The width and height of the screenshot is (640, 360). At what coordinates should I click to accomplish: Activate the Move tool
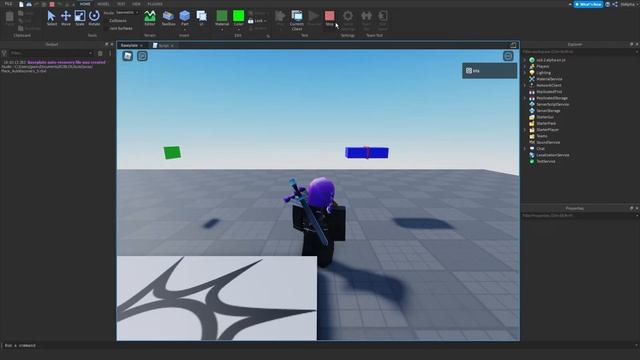[x=66, y=18]
